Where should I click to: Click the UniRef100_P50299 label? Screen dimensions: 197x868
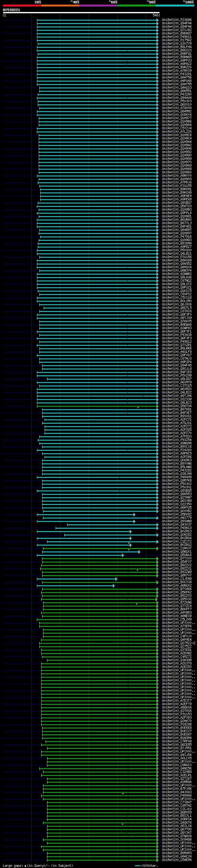point(177,375)
